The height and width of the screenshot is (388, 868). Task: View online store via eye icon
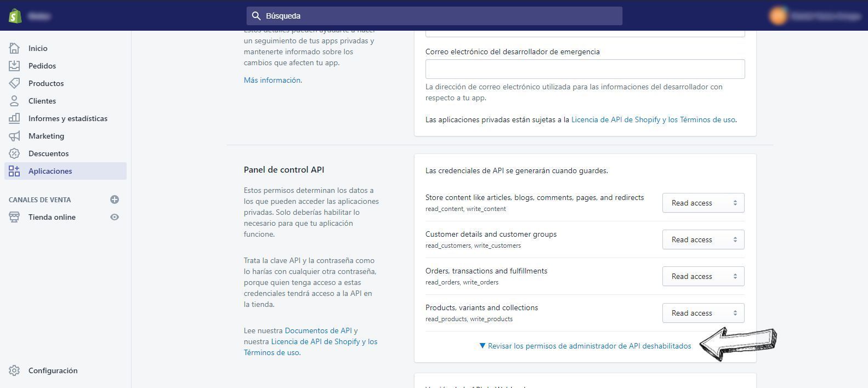pos(115,217)
